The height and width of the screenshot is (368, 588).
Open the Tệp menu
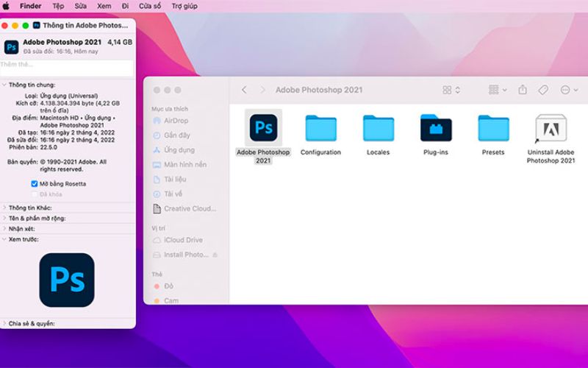pyautogui.click(x=58, y=6)
